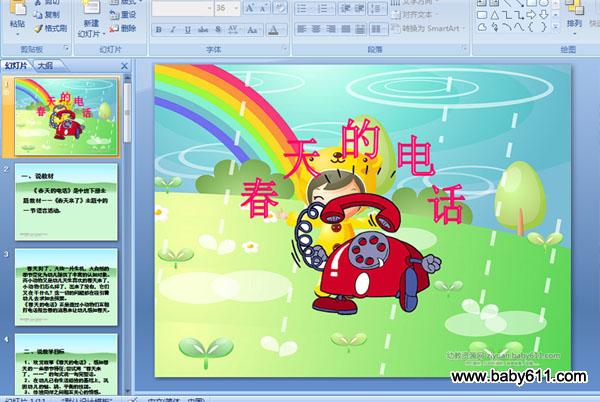Switch to the Outline (大纲) pane tab
The height and width of the screenshot is (402, 600).
[46, 65]
